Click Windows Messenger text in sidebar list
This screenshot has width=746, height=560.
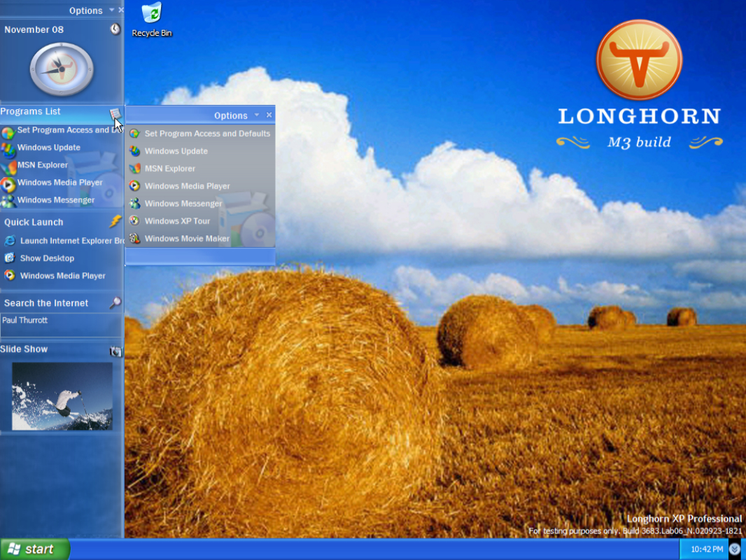56,199
